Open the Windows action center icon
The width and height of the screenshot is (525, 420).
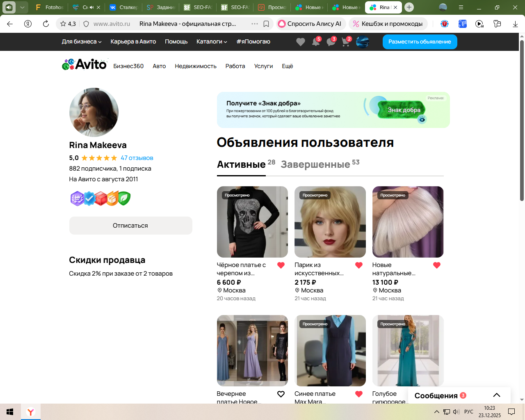(511, 412)
